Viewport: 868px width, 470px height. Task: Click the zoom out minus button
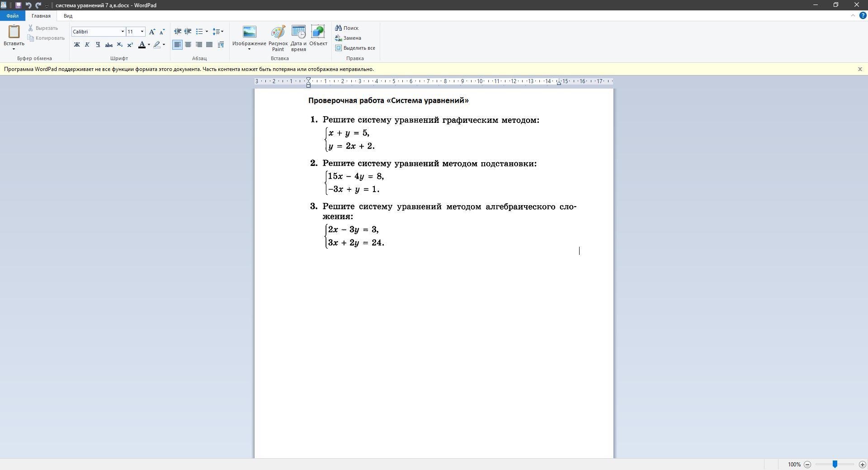[807, 464]
